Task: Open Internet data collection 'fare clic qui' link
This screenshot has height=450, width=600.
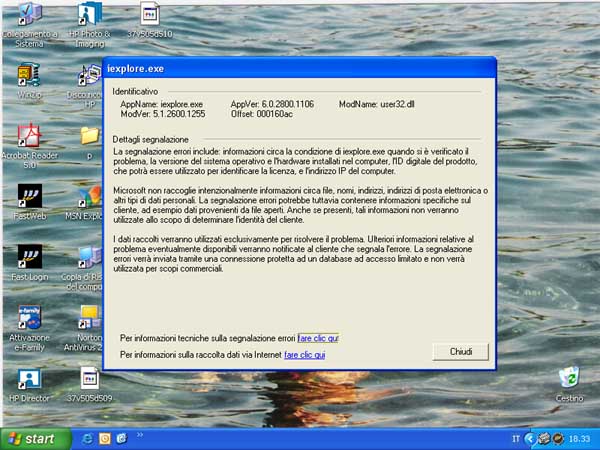Action: [x=305, y=355]
